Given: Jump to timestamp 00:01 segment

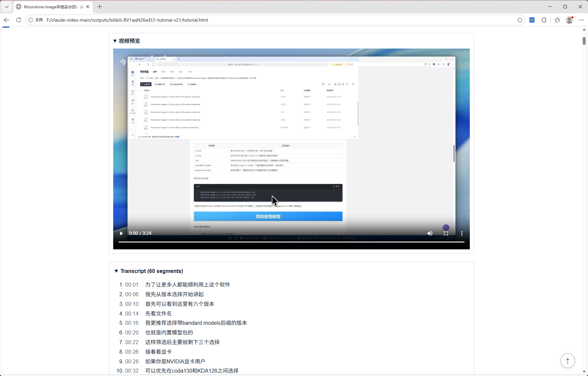Looking at the screenshot, I should (131, 285).
